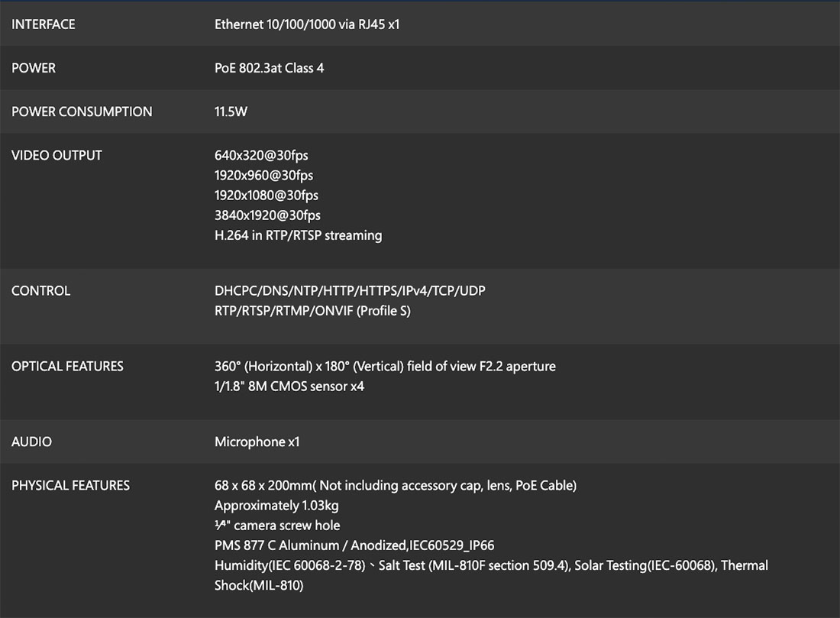Screen dimensions: 840x618
Task: Select the 3840x1920@30fps resolution line
Action: [x=267, y=215]
